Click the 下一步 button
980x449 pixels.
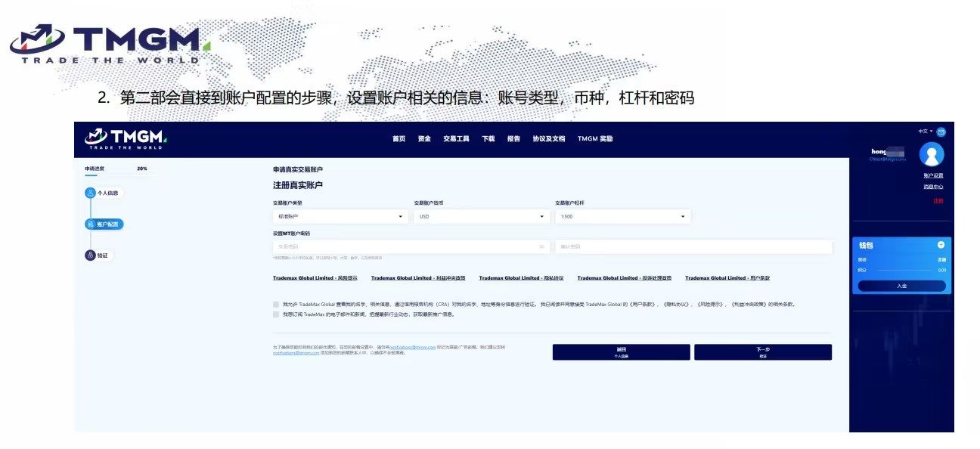pos(762,352)
